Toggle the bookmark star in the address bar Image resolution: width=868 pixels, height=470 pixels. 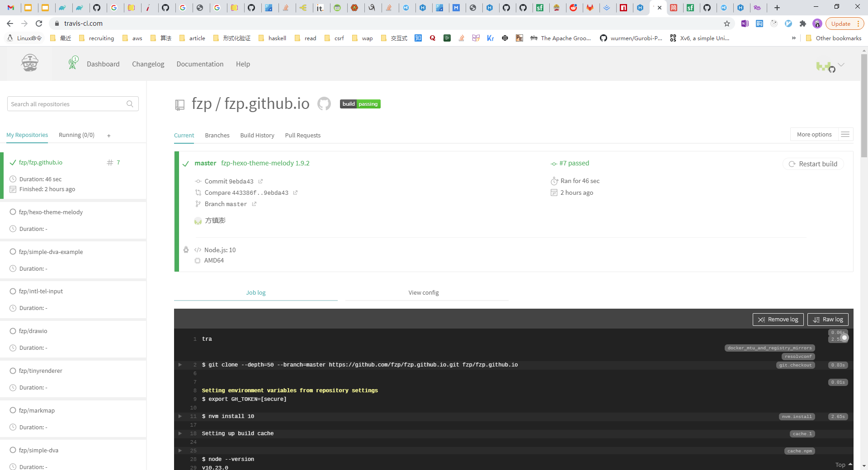coord(726,23)
